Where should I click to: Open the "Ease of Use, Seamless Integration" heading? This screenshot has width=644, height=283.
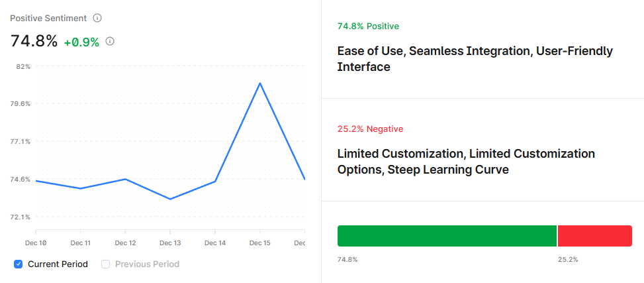(475, 59)
